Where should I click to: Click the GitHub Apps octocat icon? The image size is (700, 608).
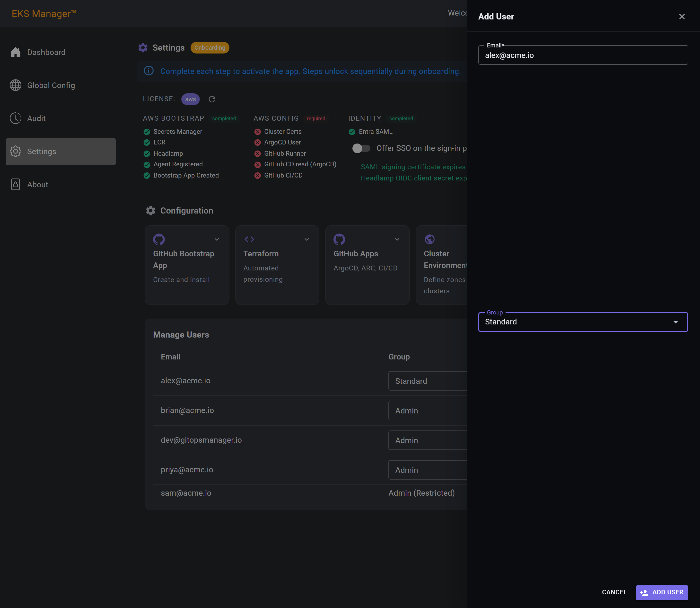pyautogui.click(x=340, y=239)
